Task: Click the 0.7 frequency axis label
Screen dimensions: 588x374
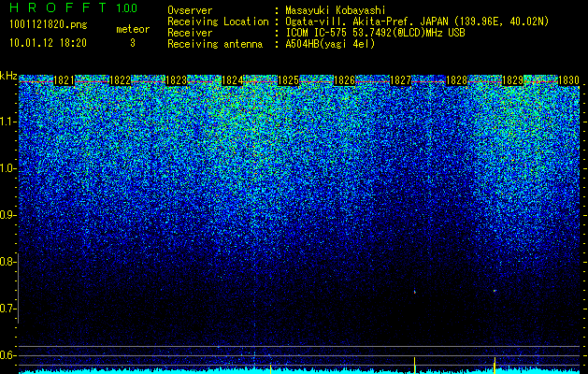Action: (7, 309)
